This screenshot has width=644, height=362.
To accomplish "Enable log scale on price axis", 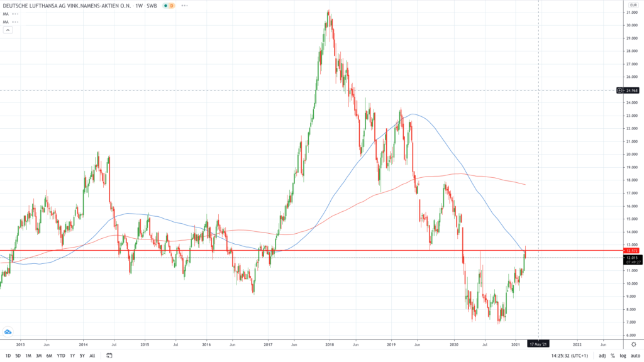I will (621, 355).
